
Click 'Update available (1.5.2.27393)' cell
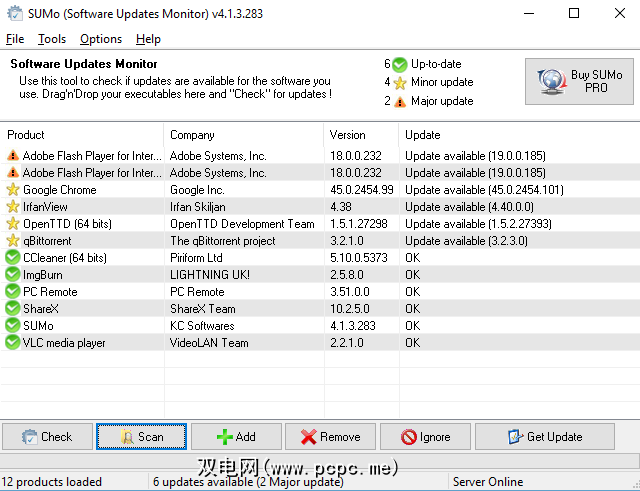coord(478,224)
